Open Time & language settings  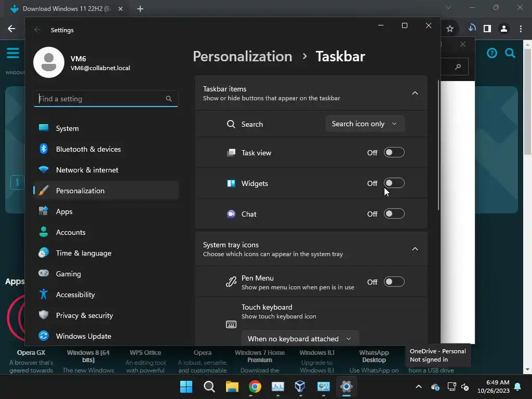106,253
